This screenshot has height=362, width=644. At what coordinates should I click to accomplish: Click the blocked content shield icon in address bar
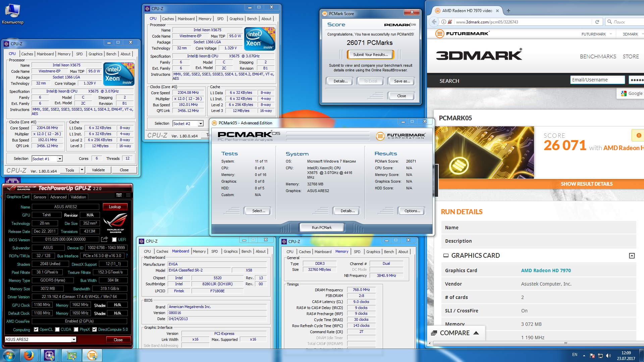[x=450, y=22]
